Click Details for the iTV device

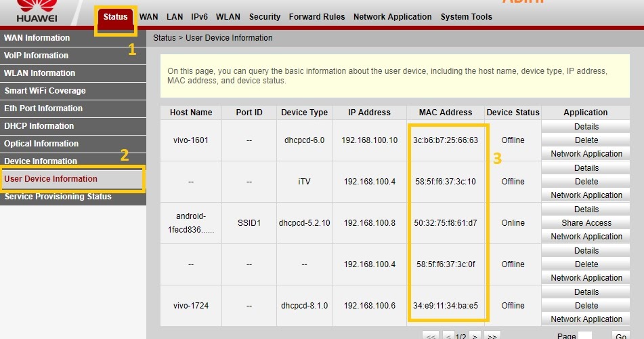[586, 168]
